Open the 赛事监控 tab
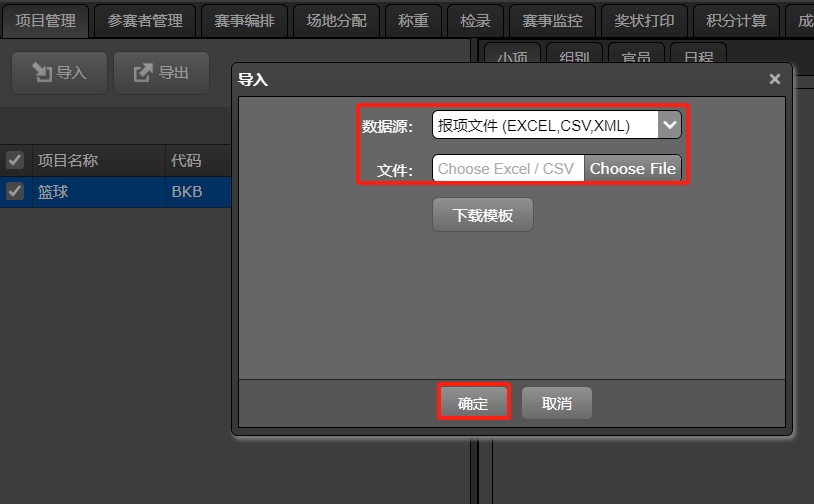This screenshot has width=814, height=504. 552,21
